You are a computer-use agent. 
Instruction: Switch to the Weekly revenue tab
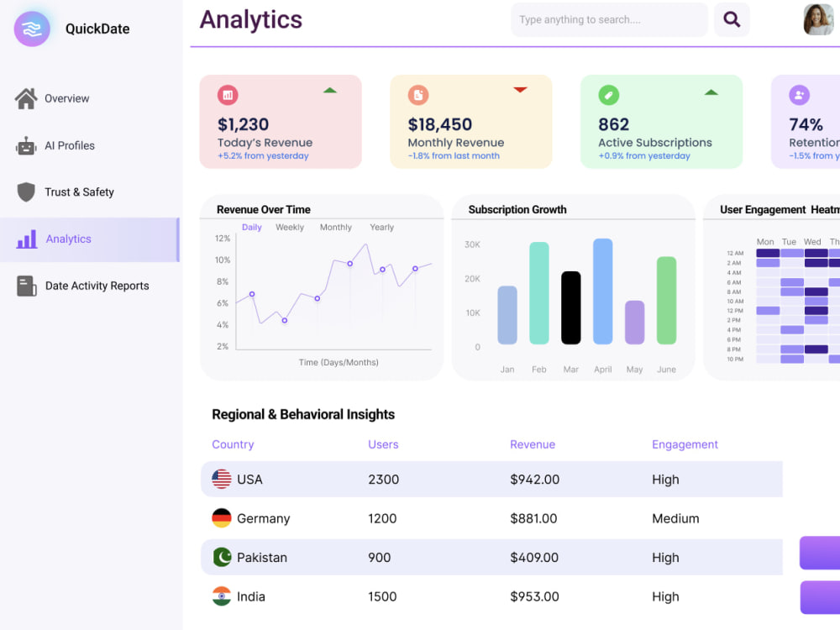[x=290, y=227]
